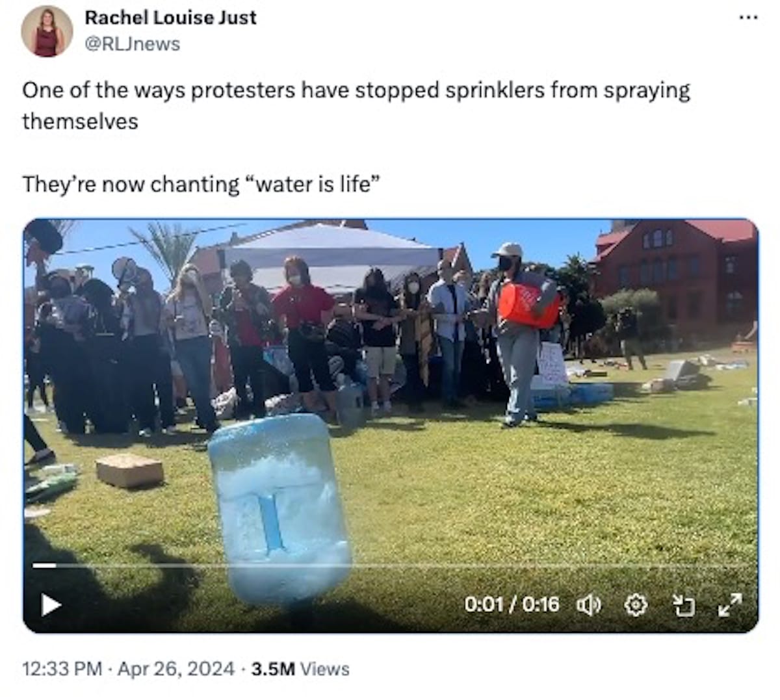Screen dimensions: 780x700
Task: Play the video with the play button
Action: coord(51,605)
